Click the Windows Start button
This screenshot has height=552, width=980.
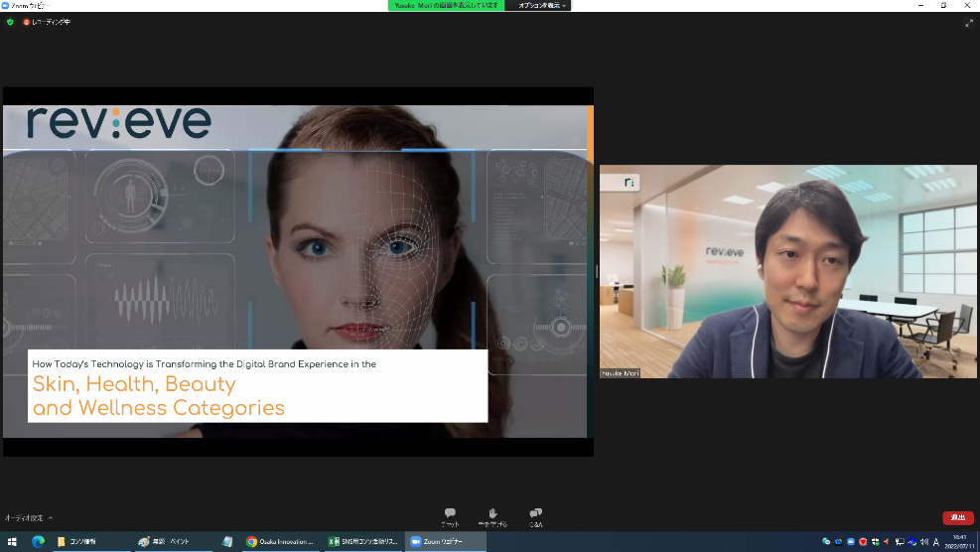tap(11, 541)
